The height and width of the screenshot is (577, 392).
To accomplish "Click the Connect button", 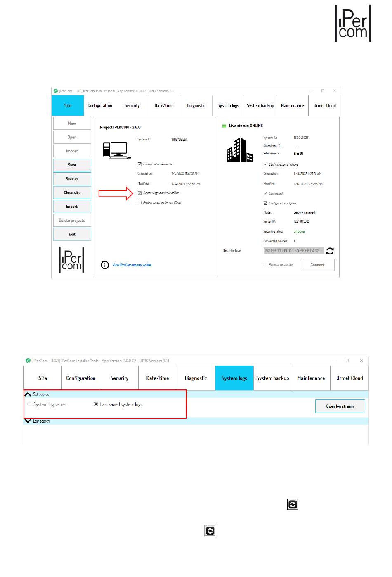I will pyautogui.click(x=317, y=265).
